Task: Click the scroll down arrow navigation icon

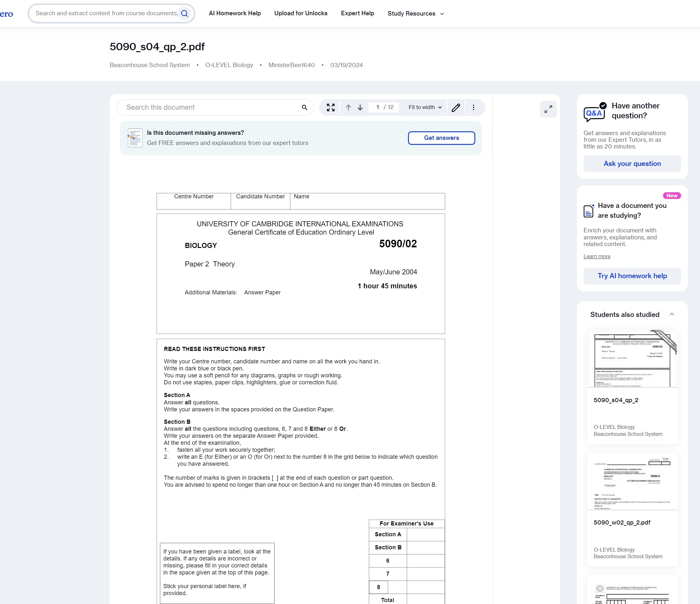Action: (360, 107)
